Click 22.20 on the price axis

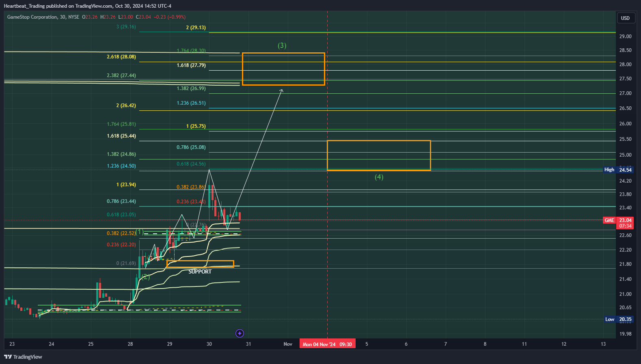pyautogui.click(x=625, y=250)
